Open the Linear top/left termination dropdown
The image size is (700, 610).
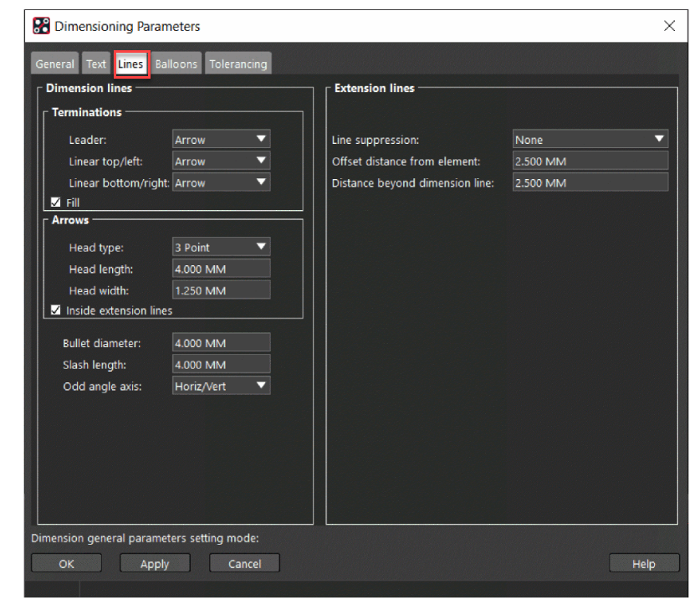click(222, 161)
